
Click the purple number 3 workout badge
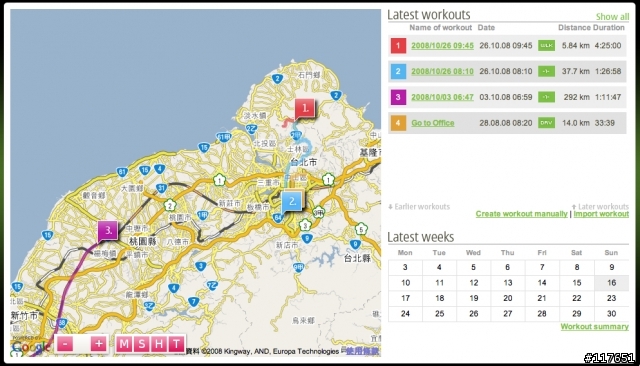click(x=398, y=97)
